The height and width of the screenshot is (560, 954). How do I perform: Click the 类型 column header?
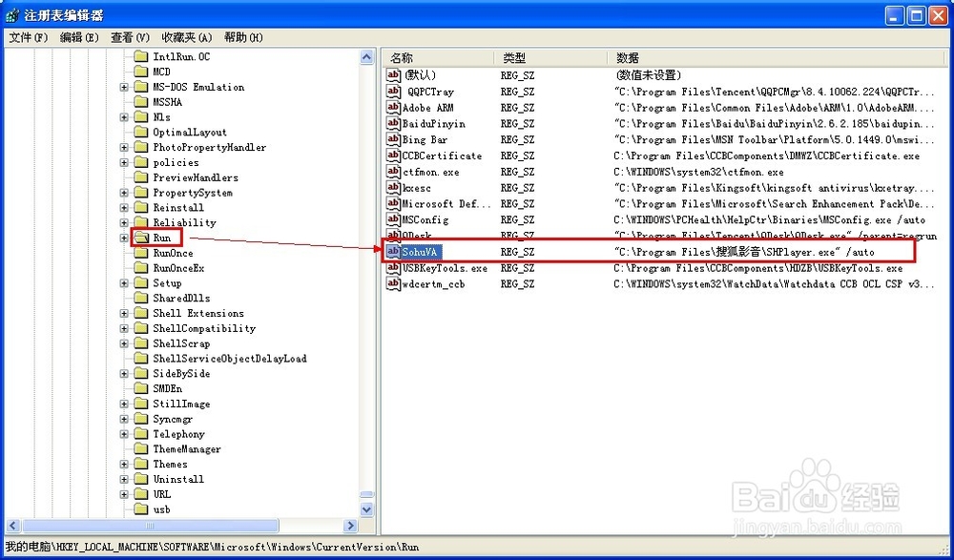(x=550, y=58)
